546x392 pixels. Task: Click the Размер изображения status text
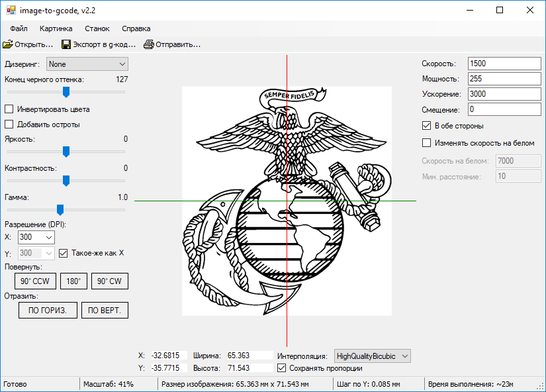[x=235, y=384]
